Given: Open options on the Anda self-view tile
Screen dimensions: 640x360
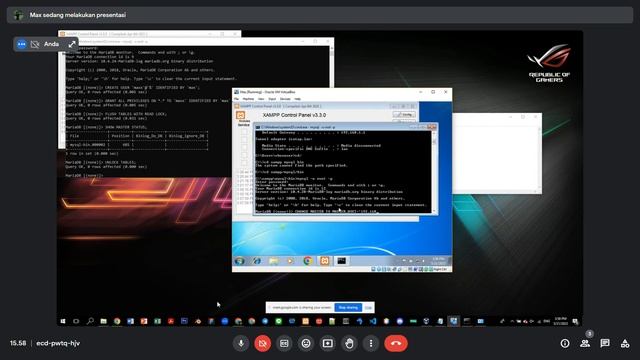Looking at the screenshot, I should [22, 44].
